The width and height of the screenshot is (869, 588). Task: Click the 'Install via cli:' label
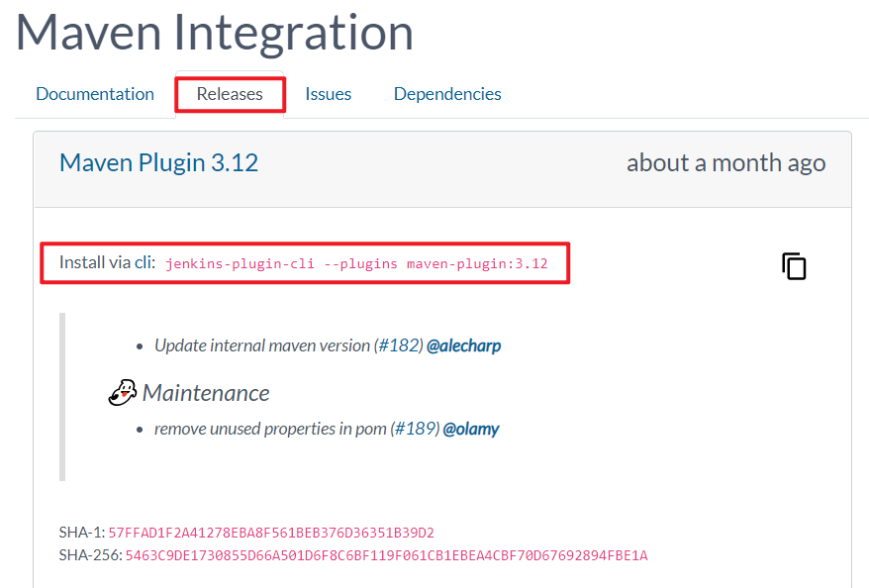108,262
